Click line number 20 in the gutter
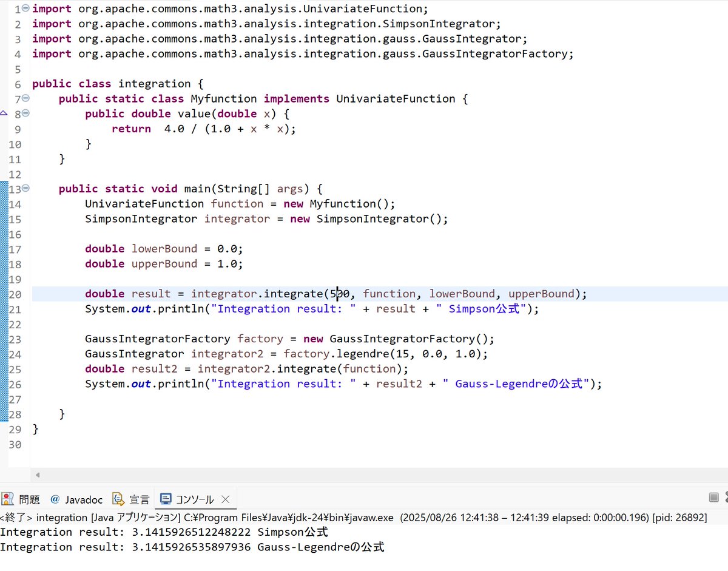The image size is (728, 571). coord(15,294)
